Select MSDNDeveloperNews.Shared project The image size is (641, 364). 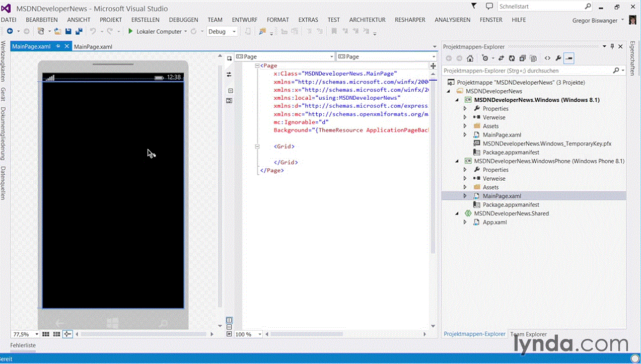(x=512, y=213)
